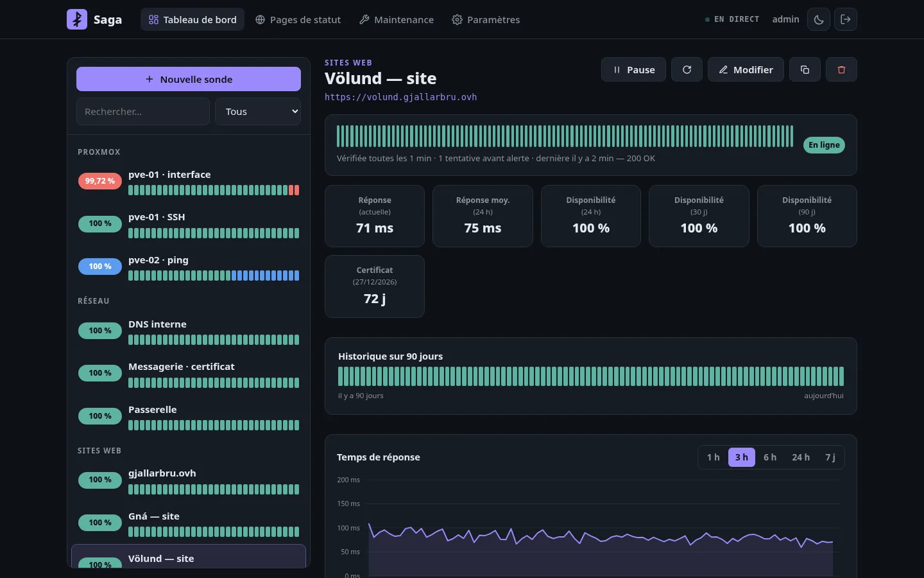Follow the https://volund.gjallarbru.ovh link

pyautogui.click(x=400, y=97)
